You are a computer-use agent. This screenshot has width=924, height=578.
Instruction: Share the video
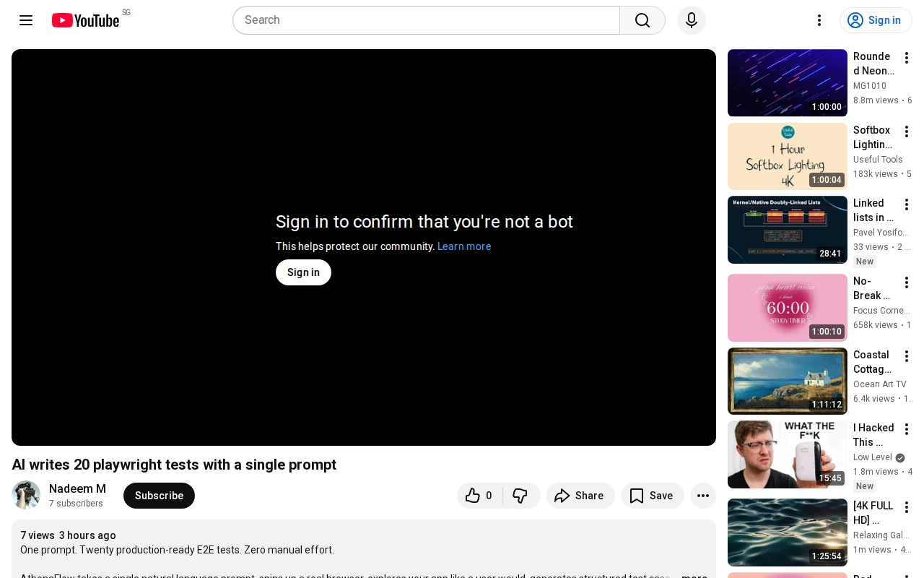coord(580,496)
